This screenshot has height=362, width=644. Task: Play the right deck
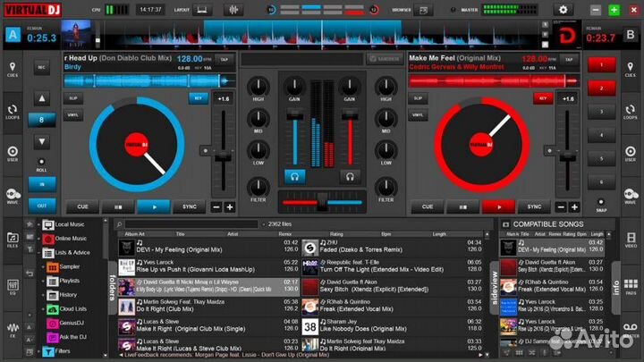[498, 206]
